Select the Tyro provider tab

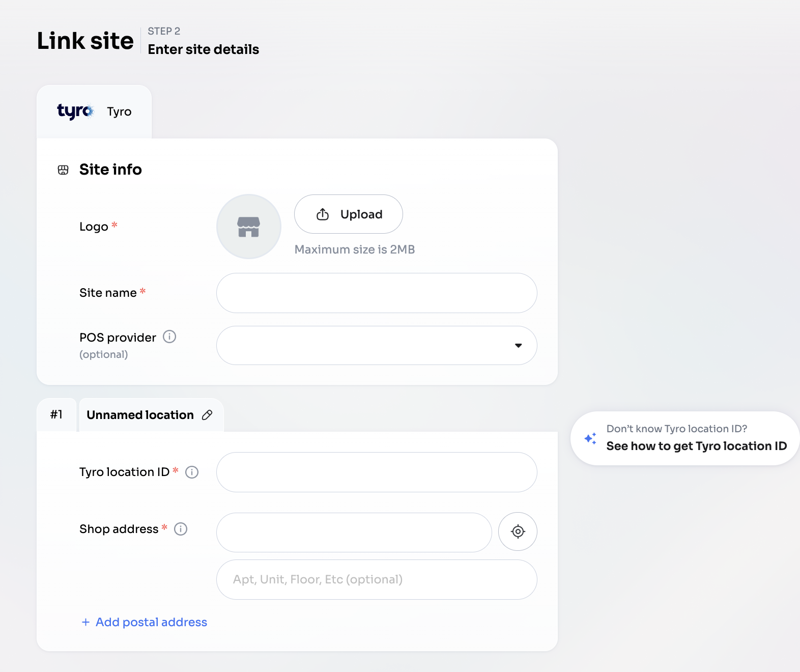pyautogui.click(x=94, y=111)
